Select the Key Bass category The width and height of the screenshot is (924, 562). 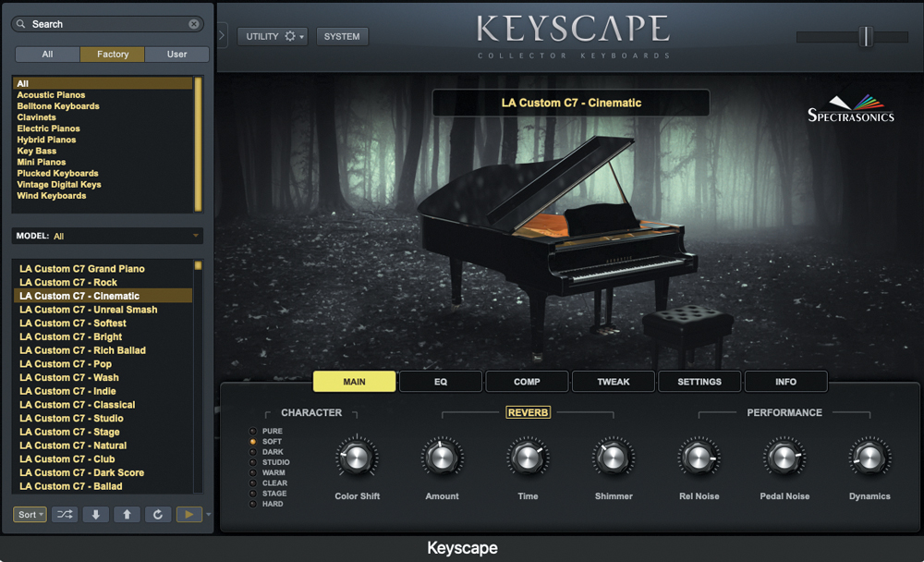pos(37,151)
